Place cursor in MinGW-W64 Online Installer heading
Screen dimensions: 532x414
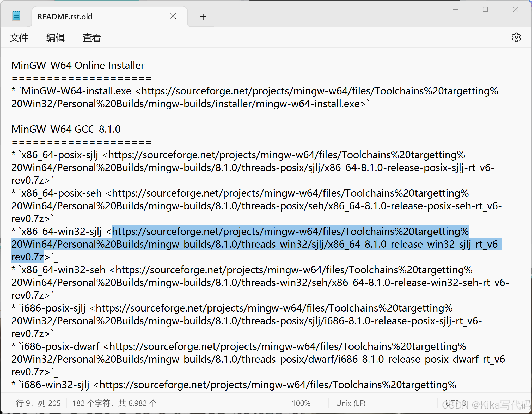(78, 65)
